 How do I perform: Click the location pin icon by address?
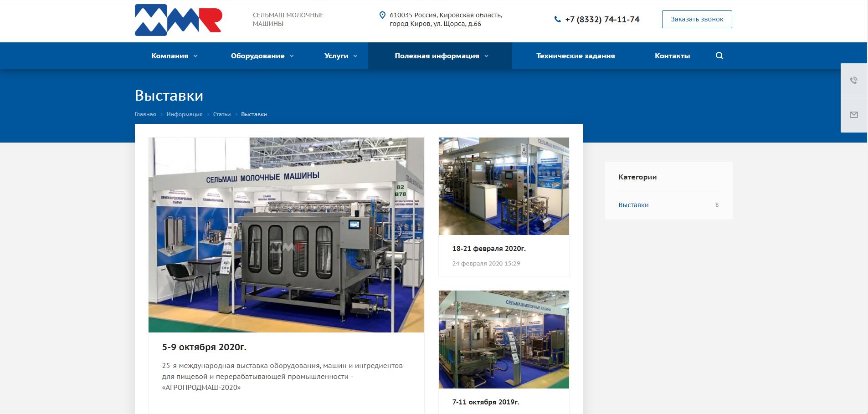pos(382,15)
